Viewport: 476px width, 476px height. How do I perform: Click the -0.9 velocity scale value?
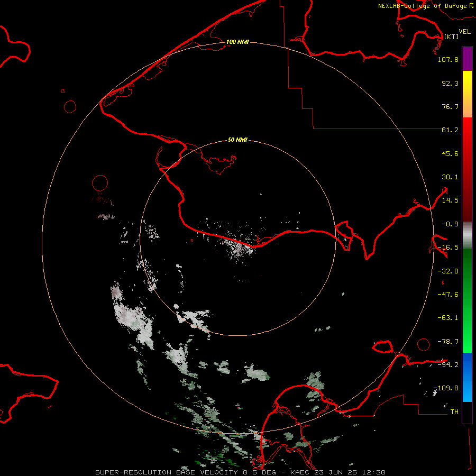click(x=450, y=224)
